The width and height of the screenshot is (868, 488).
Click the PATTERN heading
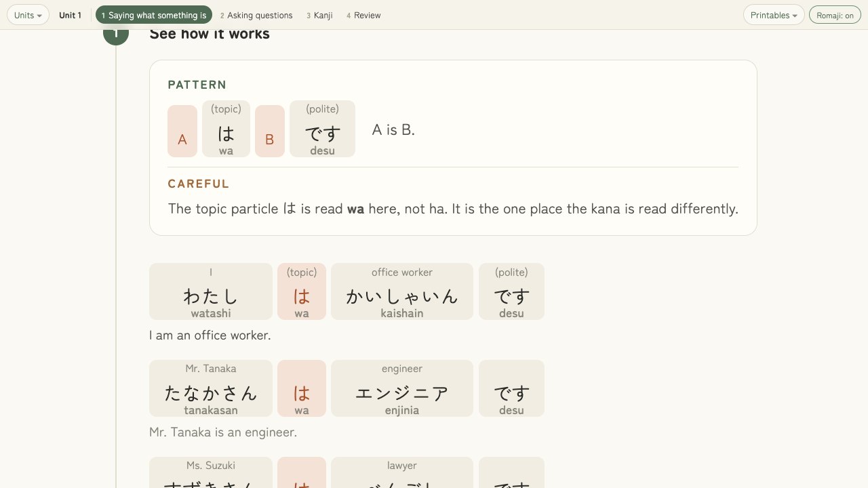(x=197, y=85)
